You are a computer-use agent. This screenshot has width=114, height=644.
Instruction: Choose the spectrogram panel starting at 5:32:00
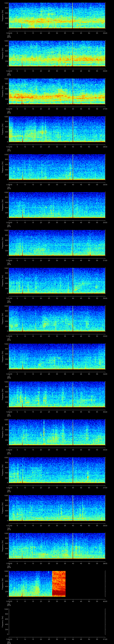click(57, 318)
